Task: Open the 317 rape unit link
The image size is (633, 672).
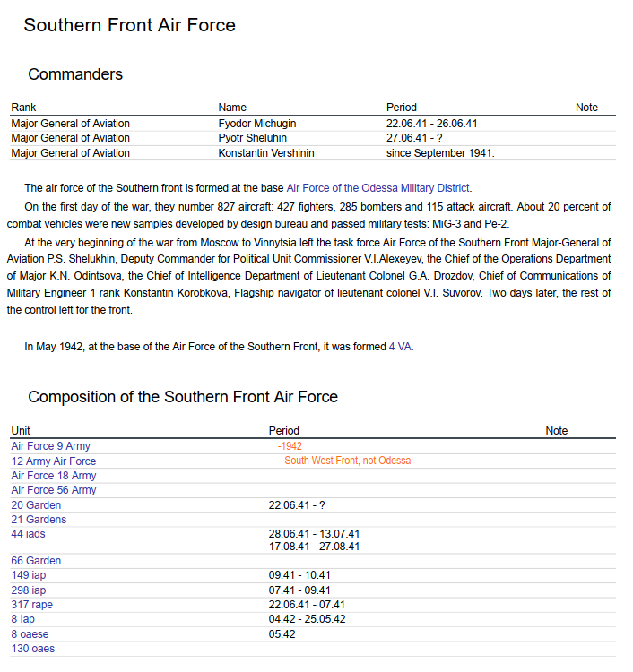Action: tap(31, 605)
